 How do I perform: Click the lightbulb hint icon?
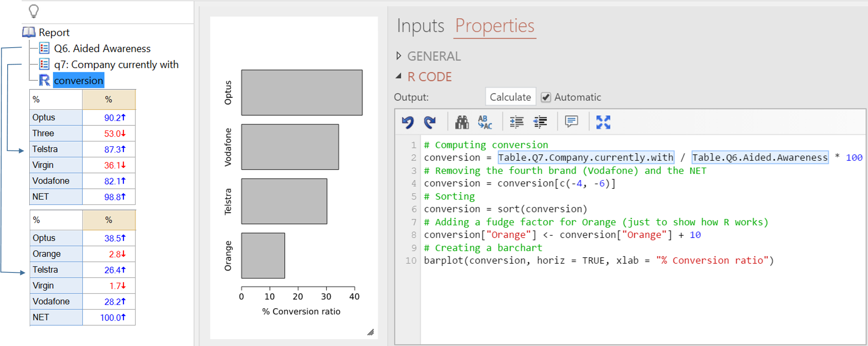[x=34, y=11]
